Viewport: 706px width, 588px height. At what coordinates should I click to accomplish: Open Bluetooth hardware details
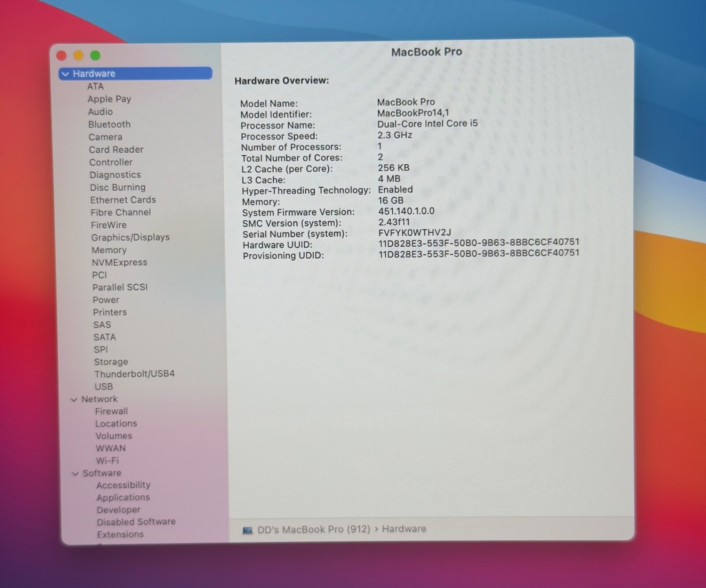109,124
